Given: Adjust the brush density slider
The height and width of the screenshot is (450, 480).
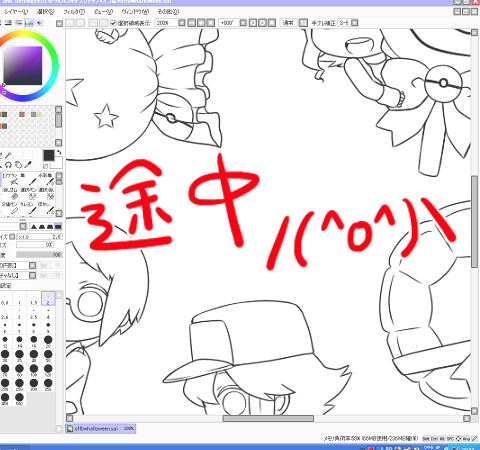Looking at the screenshot, I should (39, 255).
